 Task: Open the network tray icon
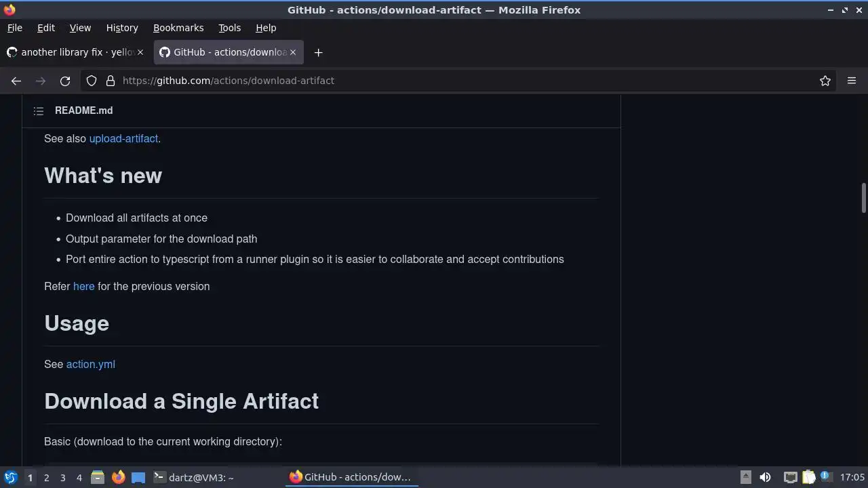(x=790, y=477)
